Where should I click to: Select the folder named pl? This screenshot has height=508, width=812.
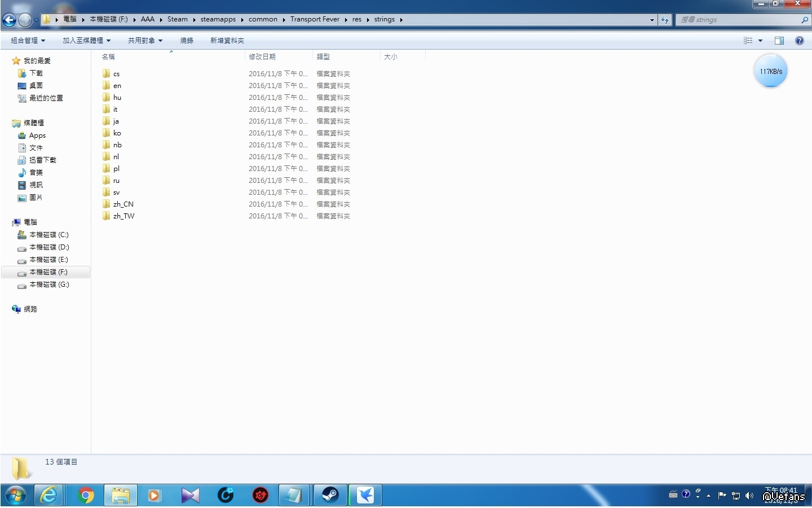coord(116,169)
